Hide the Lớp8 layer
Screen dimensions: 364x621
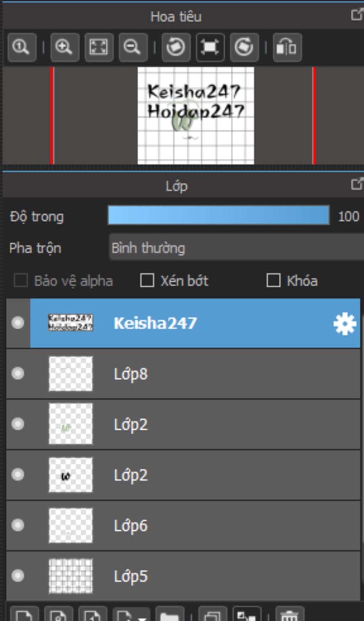click(x=18, y=373)
